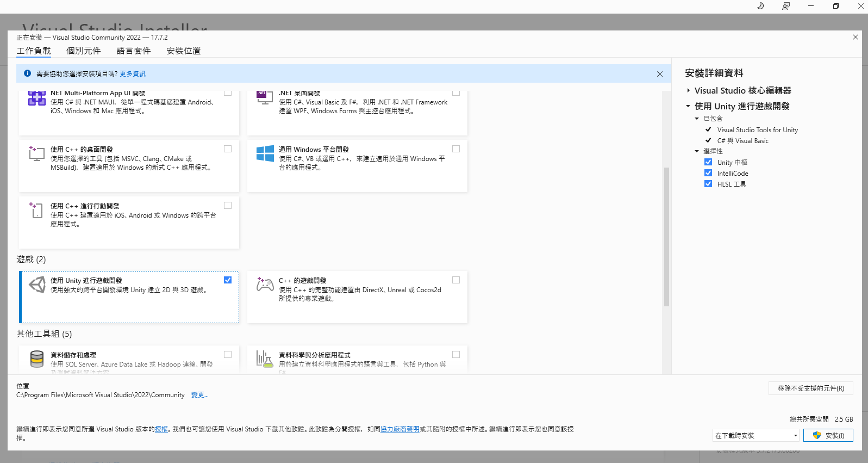
Task: Click the data storage database icon
Action: [x=37, y=359]
